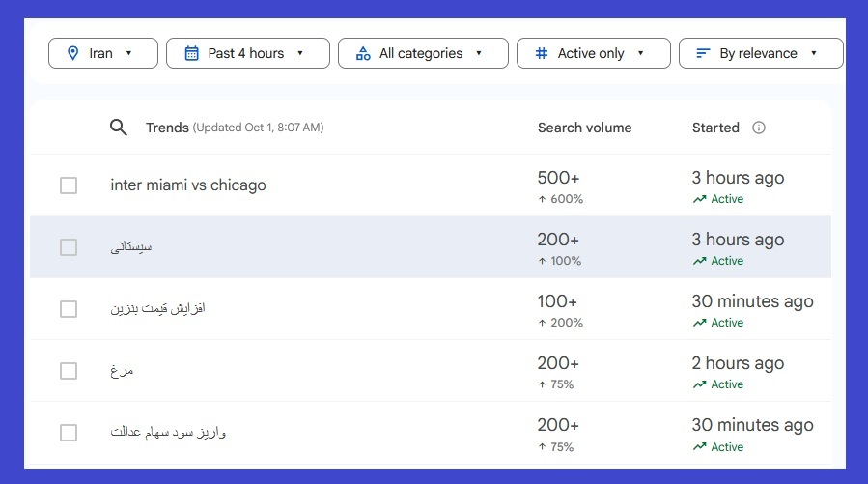Image resolution: width=868 pixels, height=484 pixels.
Task: Click the info icon next to Started
Action: pyautogui.click(x=759, y=128)
